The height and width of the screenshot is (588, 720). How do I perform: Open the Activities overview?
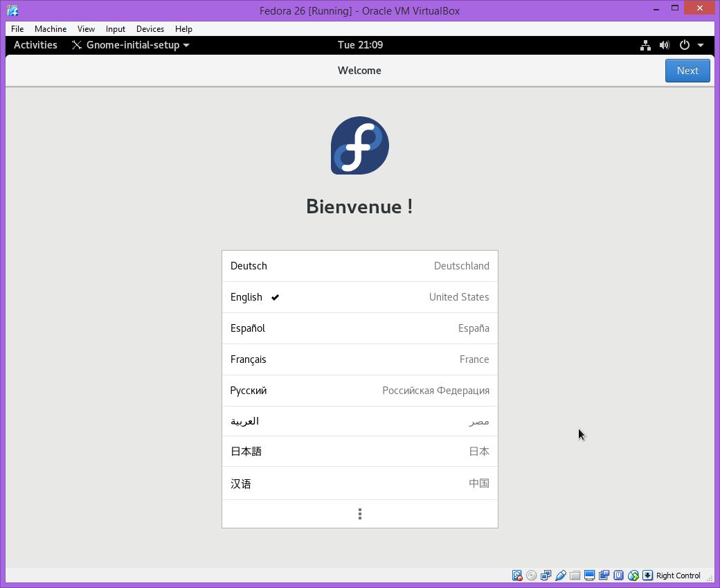(x=35, y=45)
